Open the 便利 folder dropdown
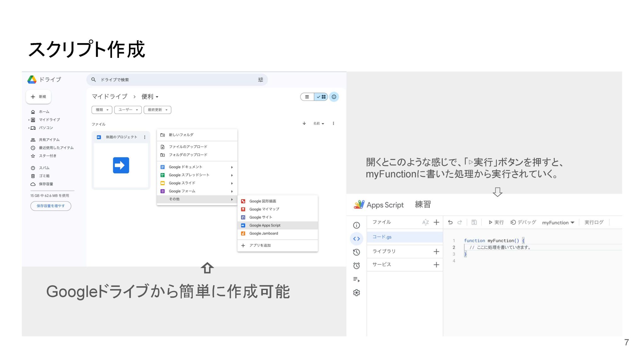Viewport: 644px width, 362px height. pyautogui.click(x=150, y=96)
